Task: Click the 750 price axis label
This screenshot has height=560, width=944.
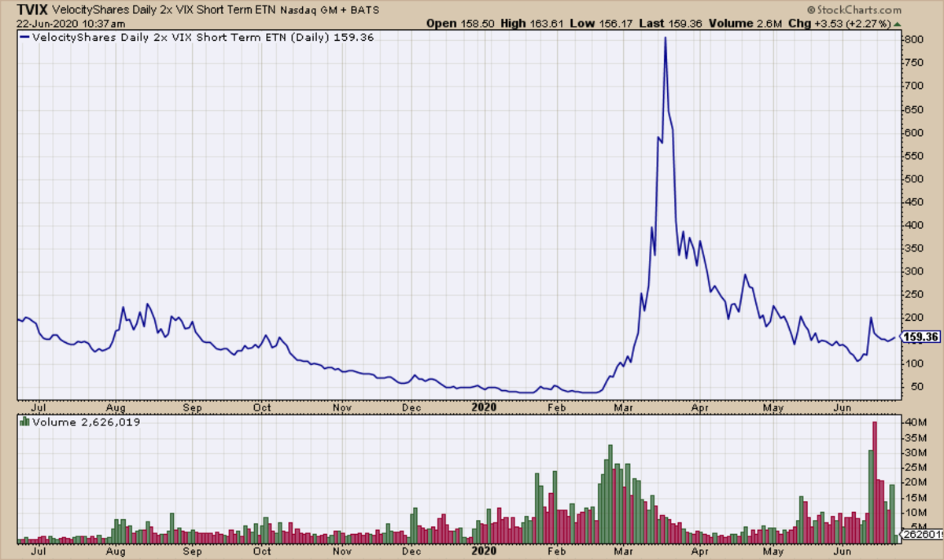Action: click(913, 63)
